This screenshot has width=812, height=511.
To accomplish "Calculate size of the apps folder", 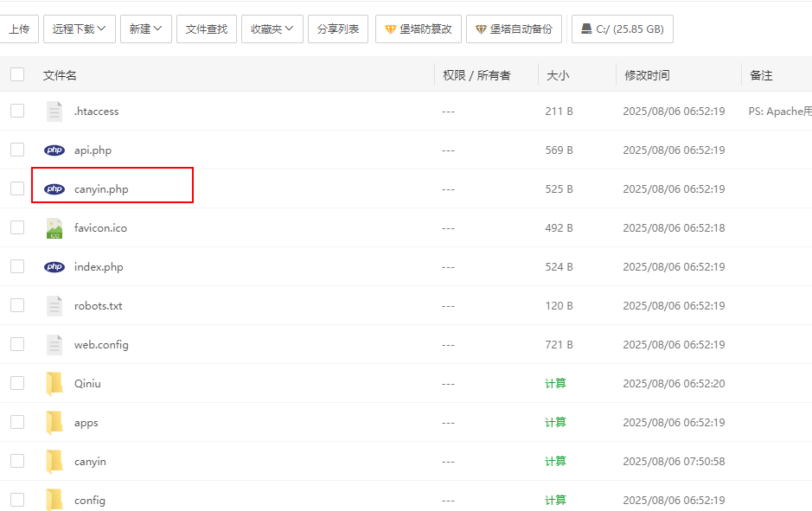I will point(555,423).
